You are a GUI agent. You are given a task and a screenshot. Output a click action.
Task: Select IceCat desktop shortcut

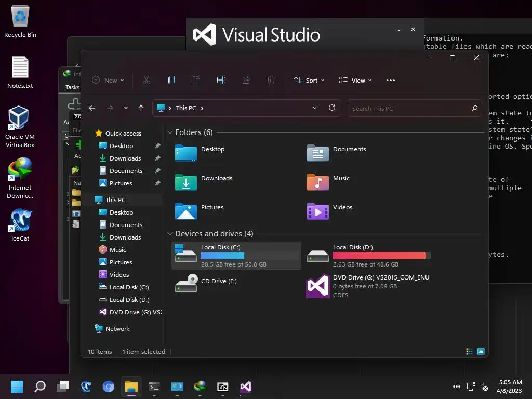(20, 225)
